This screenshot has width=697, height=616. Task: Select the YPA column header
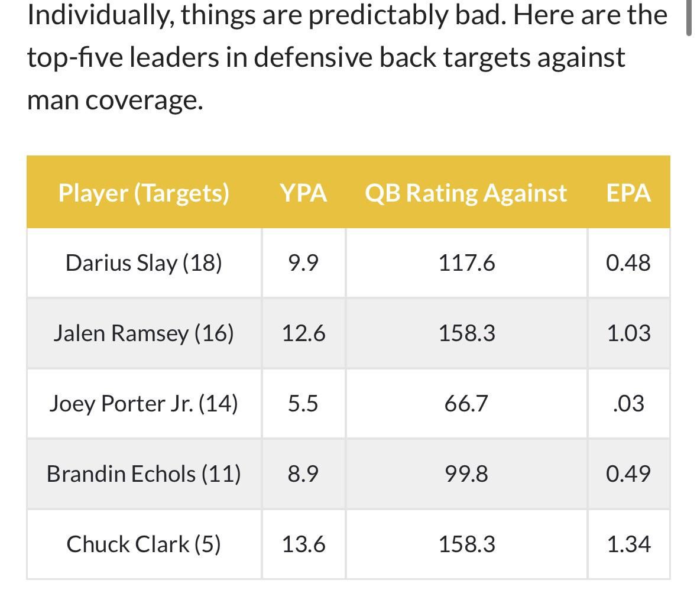[303, 193]
